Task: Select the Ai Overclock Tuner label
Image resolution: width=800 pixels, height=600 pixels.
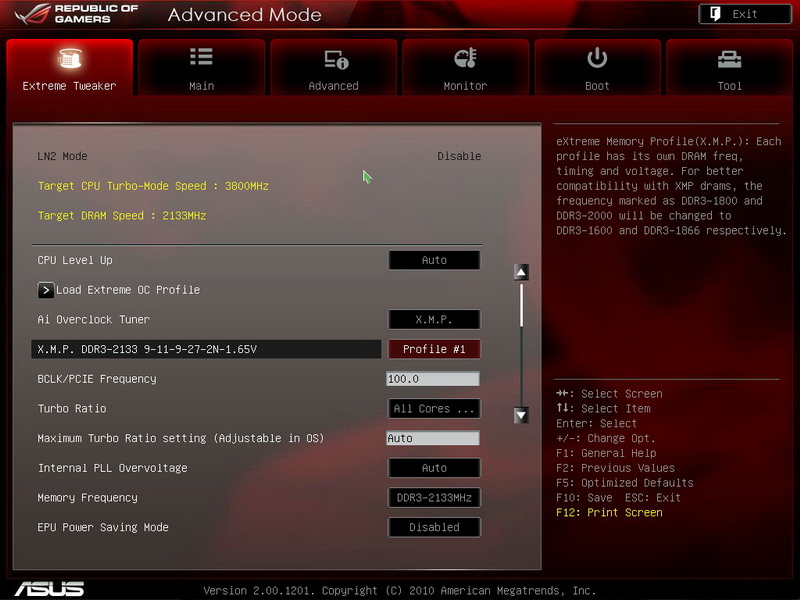Action: point(93,320)
